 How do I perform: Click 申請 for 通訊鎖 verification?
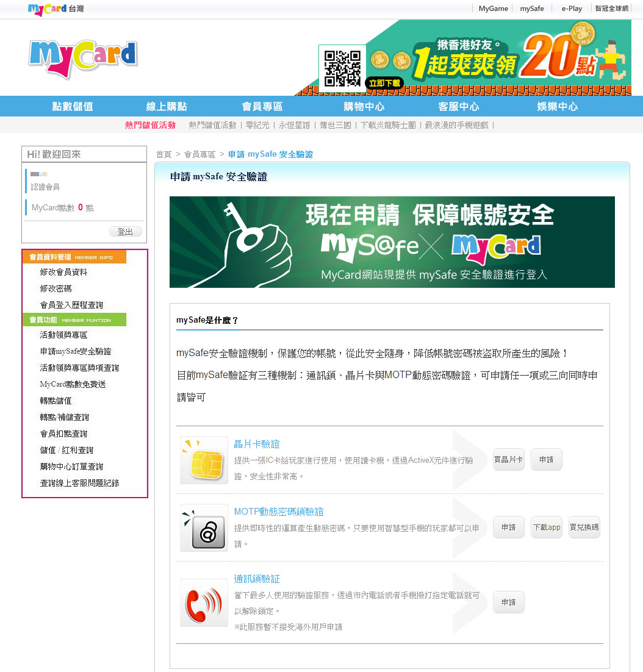[508, 602]
